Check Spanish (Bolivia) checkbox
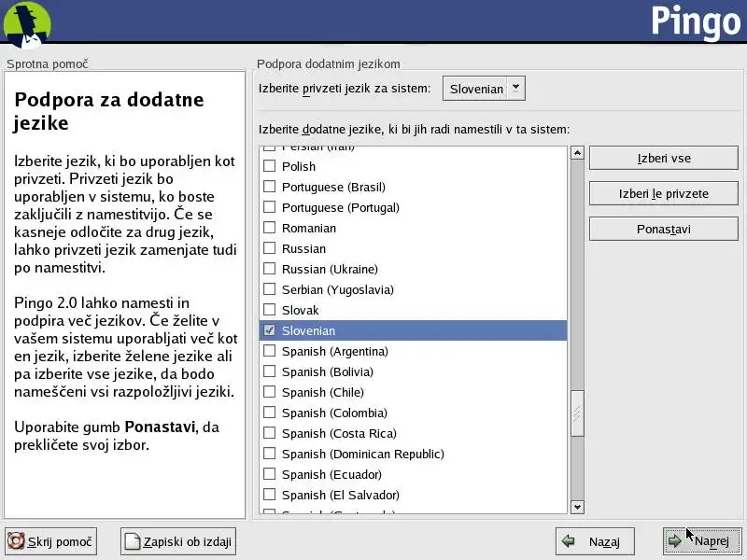747x560 pixels. click(x=269, y=371)
